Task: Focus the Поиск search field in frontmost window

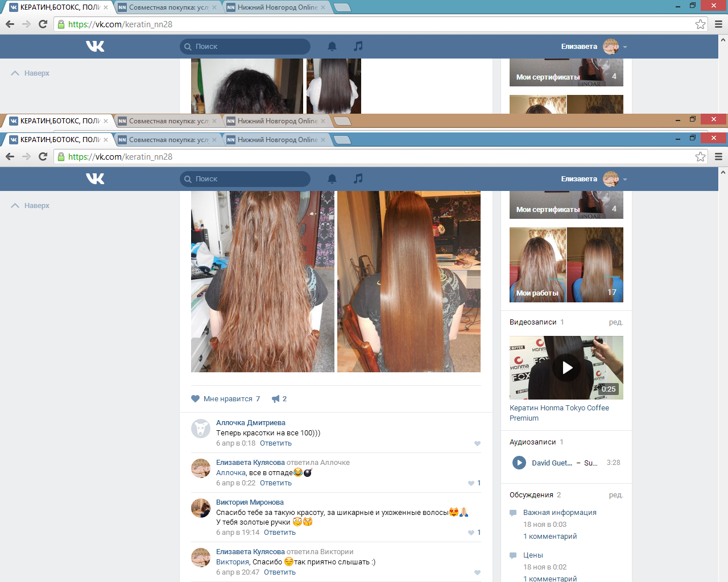Action: click(x=245, y=179)
